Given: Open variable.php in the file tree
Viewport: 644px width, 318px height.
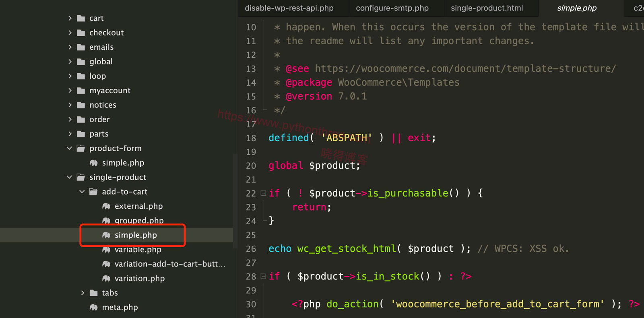Looking at the screenshot, I should [138, 250].
